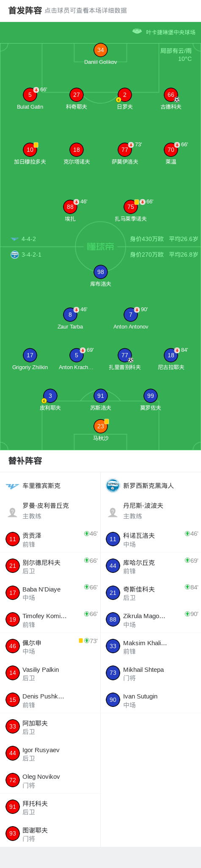Screen dimensions: 201x868
Task: Select the 4-4-2 formation label
Action: 29,239
